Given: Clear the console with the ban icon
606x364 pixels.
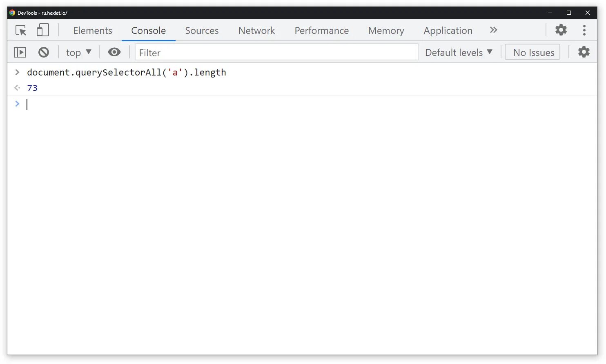Looking at the screenshot, I should (44, 52).
